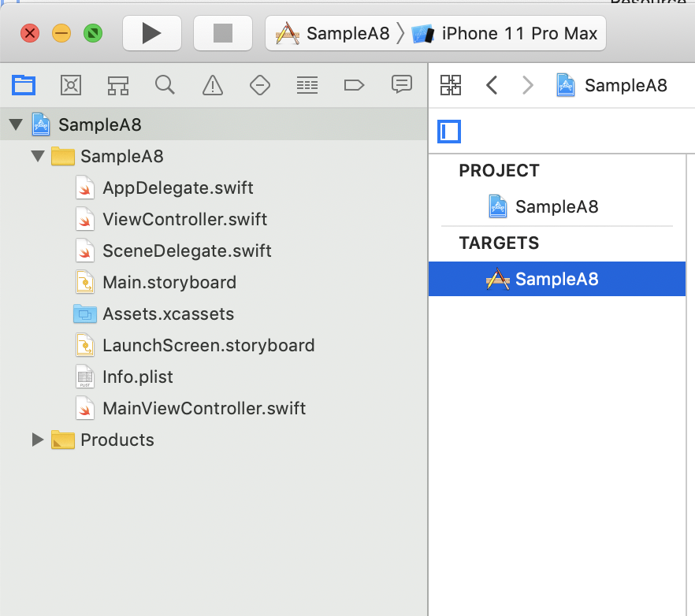Open the Issue navigator
This screenshot has height=616, width=695.
[x=213, y=85]
